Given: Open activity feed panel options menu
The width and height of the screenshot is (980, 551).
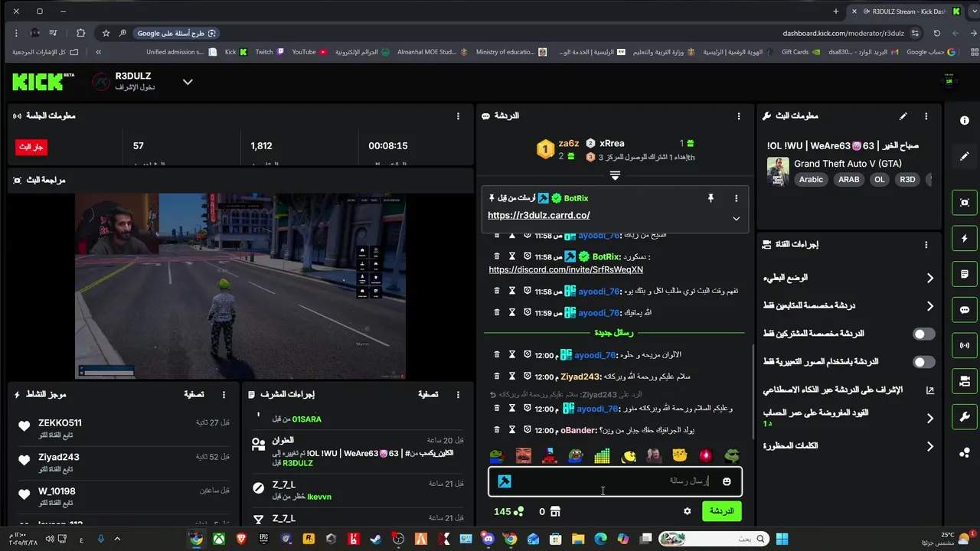Looking at the screenshot, I should [224, 395].
